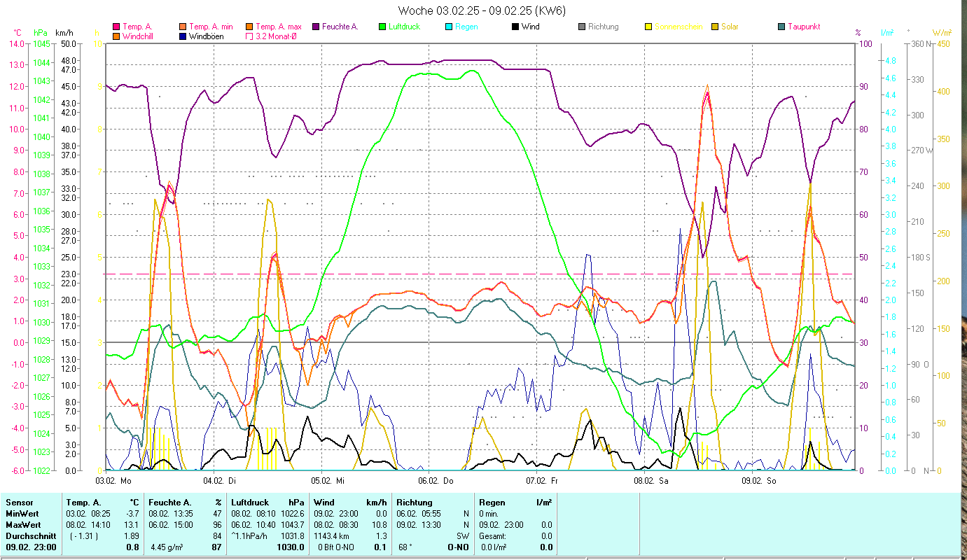The height and width of the screenshot is (560, 967).
Task: Click the '04.02. Di' date label
Action: (219, 481)
